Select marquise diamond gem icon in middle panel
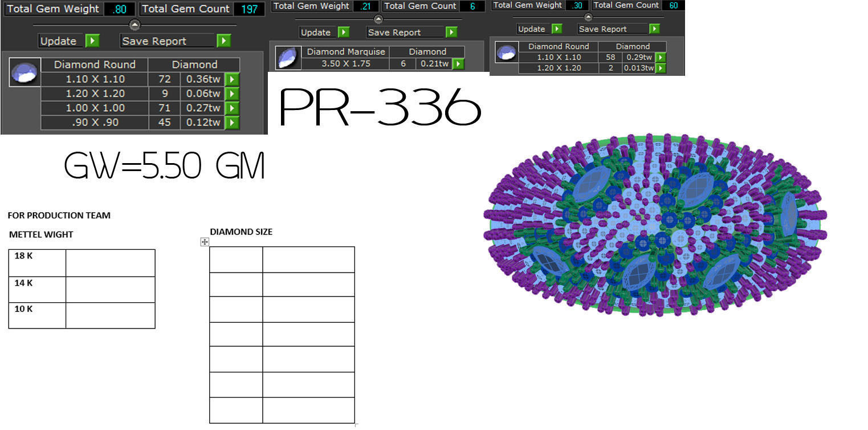The height and width of the screenshot is (430, 868). pos(288,58)
